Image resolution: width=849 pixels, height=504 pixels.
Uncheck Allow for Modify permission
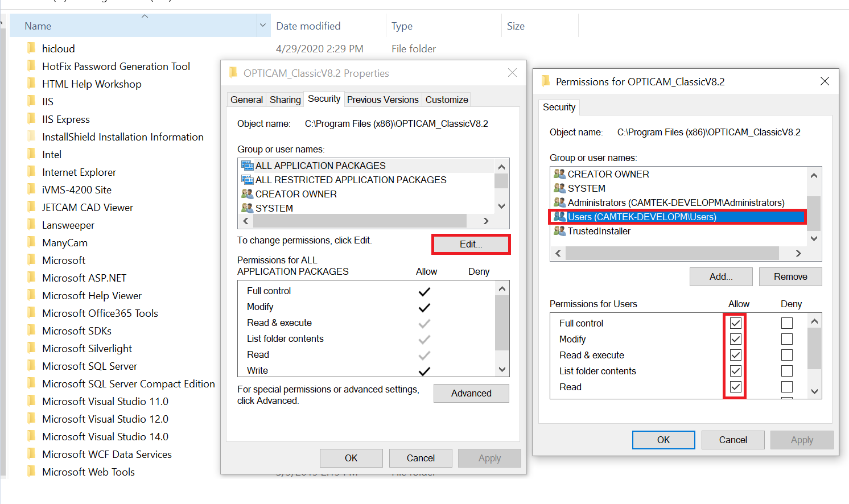[736, 339]
